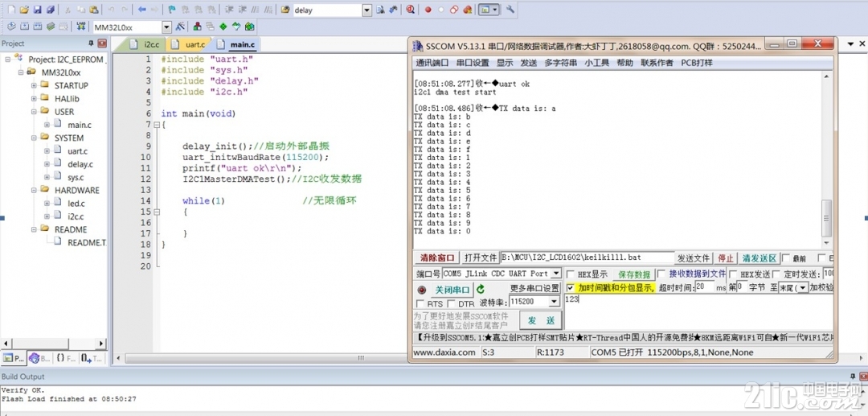868x416 pixels.
Task: Enable the HEX发送 checkbox
Action: pyautogui.click(x=734, y=274)
